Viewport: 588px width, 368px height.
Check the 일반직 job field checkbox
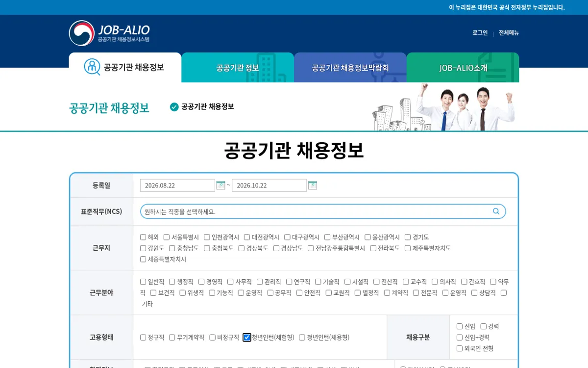coord(143,282)
